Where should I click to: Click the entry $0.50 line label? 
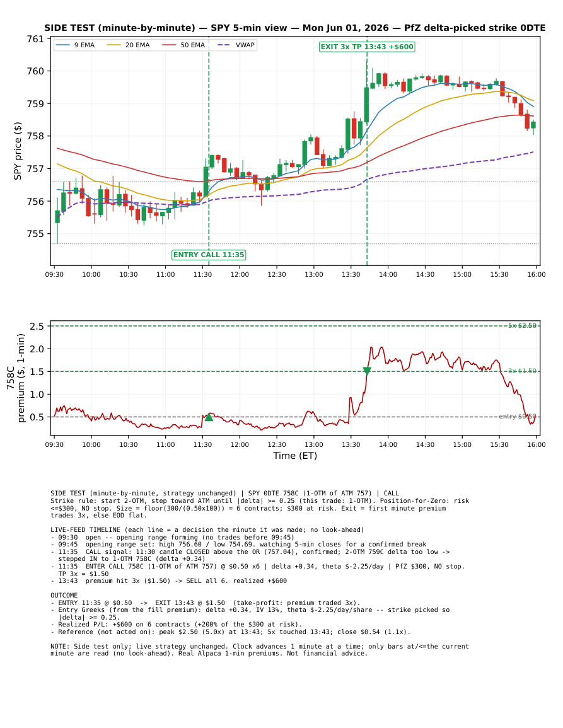(518, 417)
